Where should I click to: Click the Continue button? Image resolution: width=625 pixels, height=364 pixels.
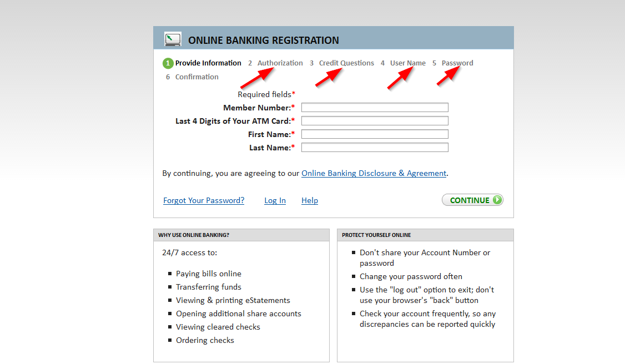(x=472, y=200)
